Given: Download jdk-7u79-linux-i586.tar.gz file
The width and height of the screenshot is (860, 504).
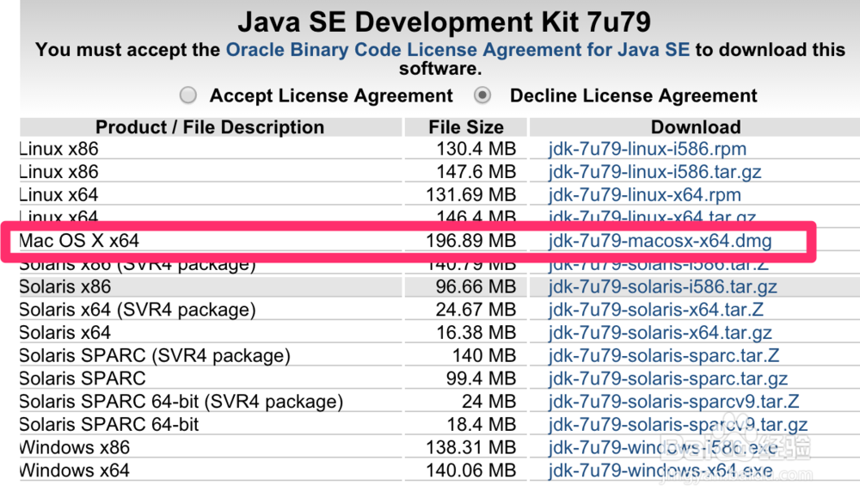Looking at the screenshot, I should click(x=654, y=172).
